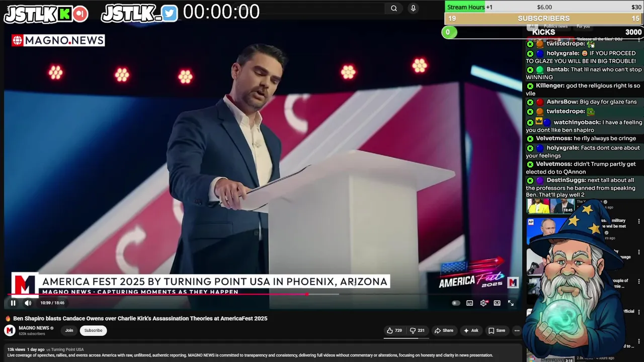Click chat username DestinSuggs

click(x=566, y=180)
